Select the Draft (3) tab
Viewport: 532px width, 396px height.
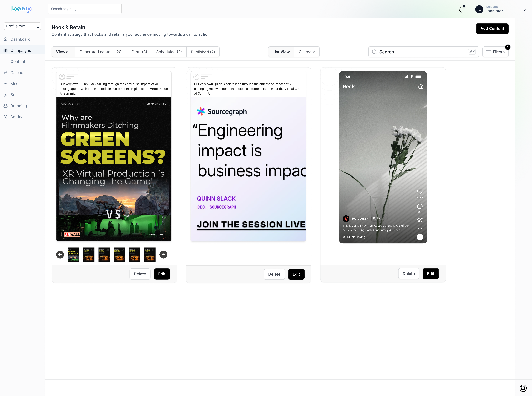139,52
